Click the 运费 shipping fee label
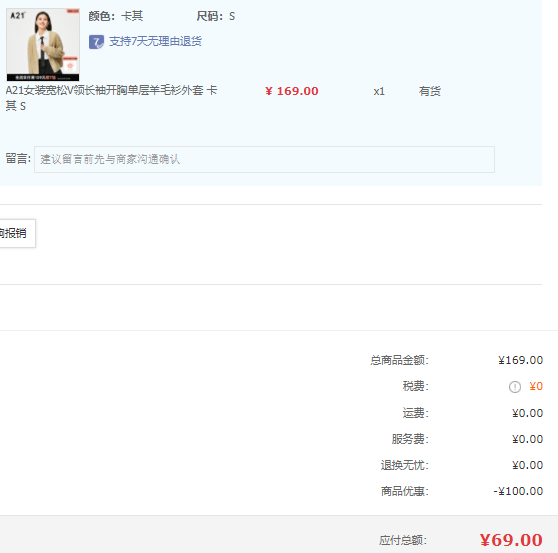The image size is (558, 553). coord(416,413)
